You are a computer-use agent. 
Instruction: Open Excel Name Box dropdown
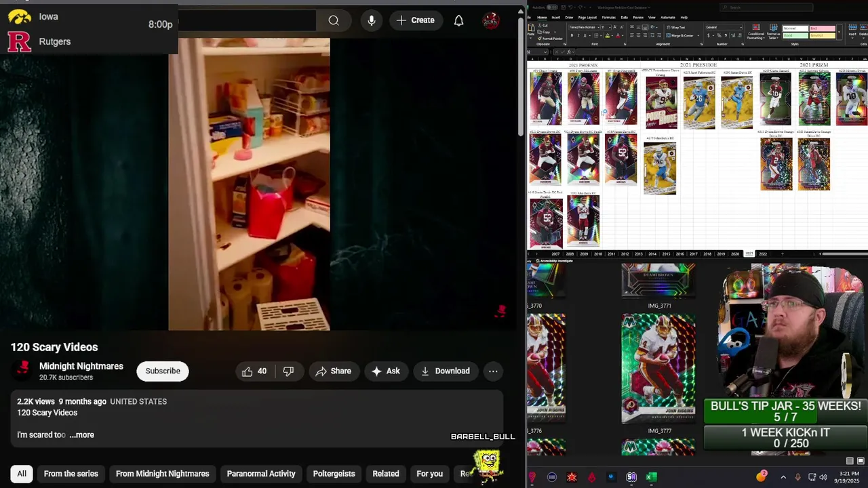[546, 52]
